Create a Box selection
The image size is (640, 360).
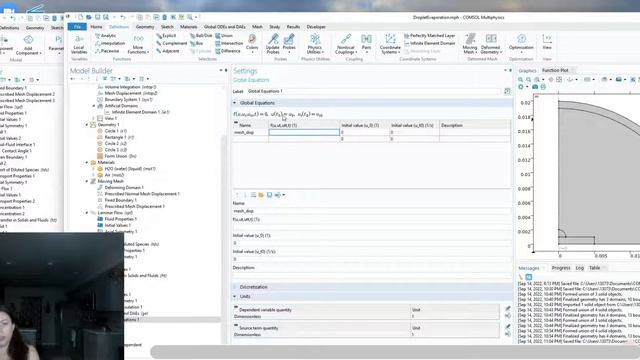[x=197, y=43]
